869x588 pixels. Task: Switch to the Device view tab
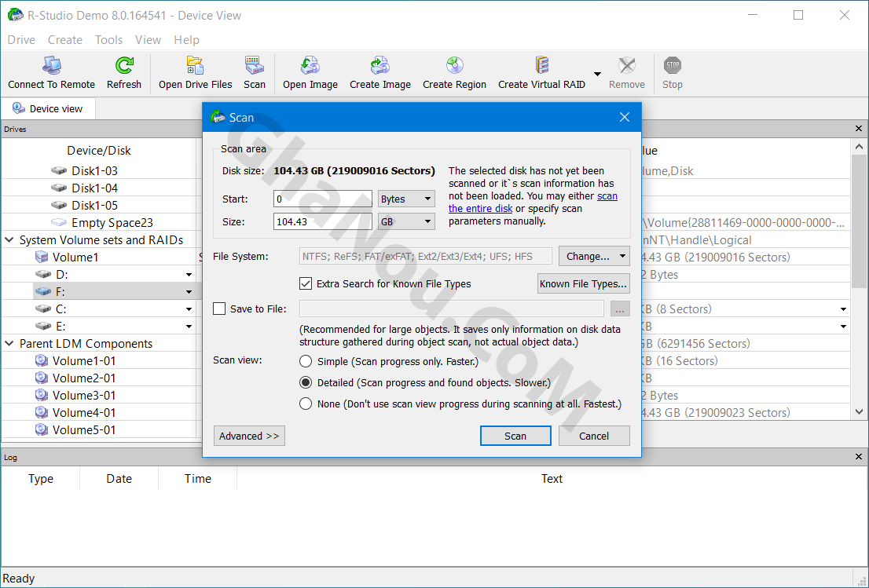(x=48, y=108)
